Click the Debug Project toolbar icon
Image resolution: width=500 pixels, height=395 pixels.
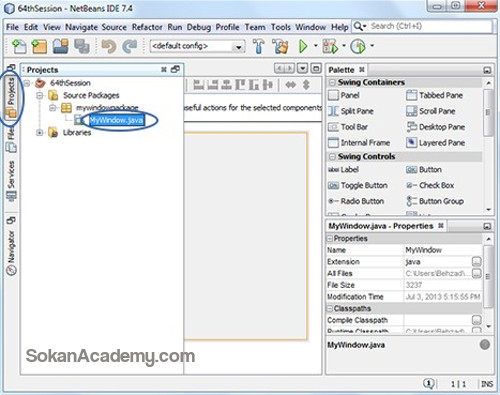click(x=330, y=46)
